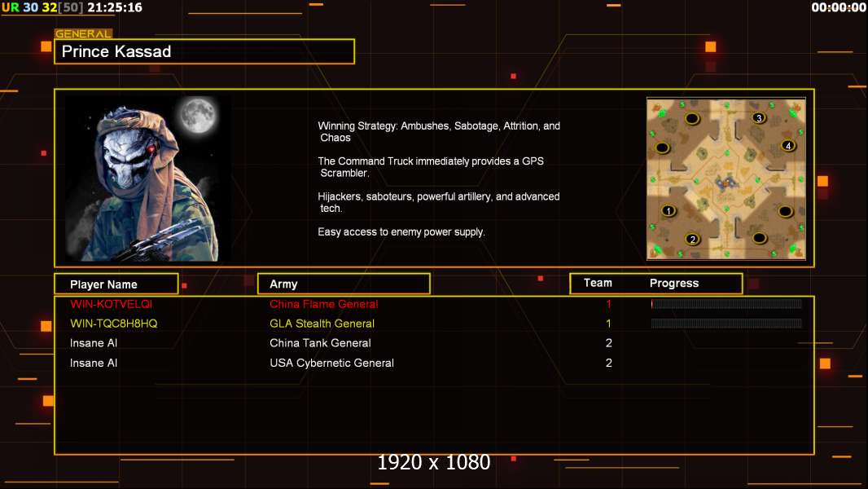Image resolution: width=868 pixels, height=489 pixels.
Task: Click the 00:00:00 timer
Action: [x=838, y=7]
